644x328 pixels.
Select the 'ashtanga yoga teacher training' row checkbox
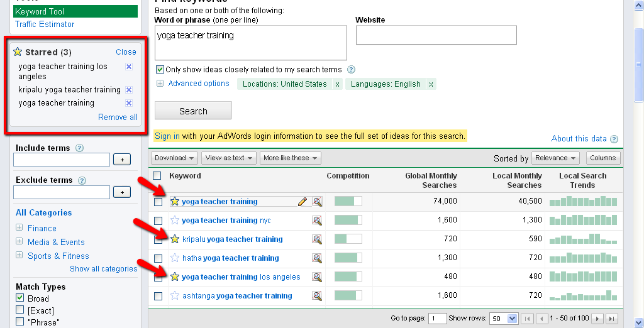tap(158, 296)
